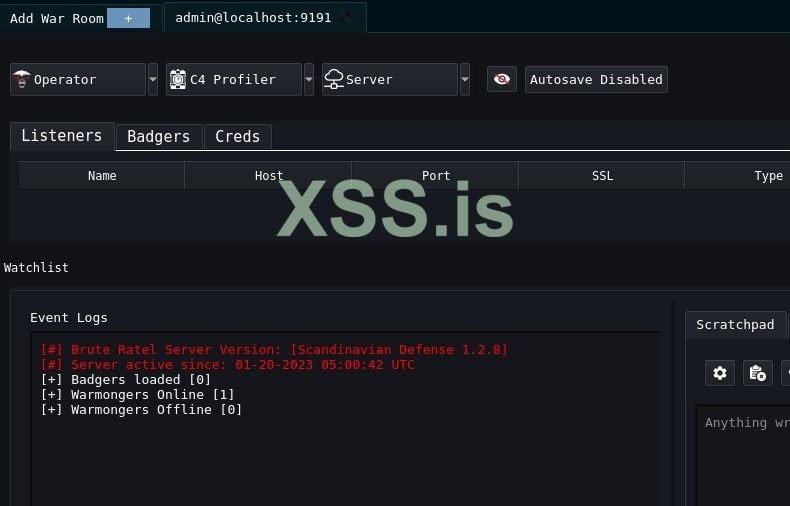Select the Badgers loaded [0] log line
This screenshot has width=790, height=506.
coord(125,380)
